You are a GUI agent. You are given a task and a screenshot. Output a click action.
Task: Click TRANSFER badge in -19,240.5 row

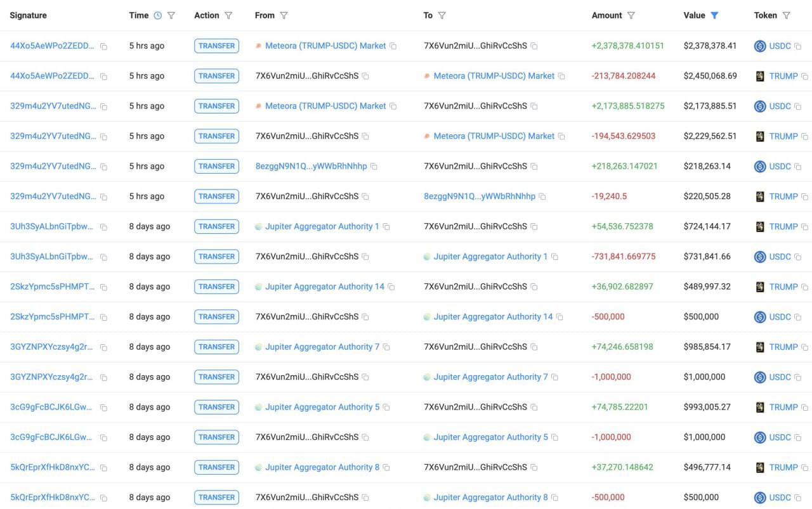[x=216, y=197]
